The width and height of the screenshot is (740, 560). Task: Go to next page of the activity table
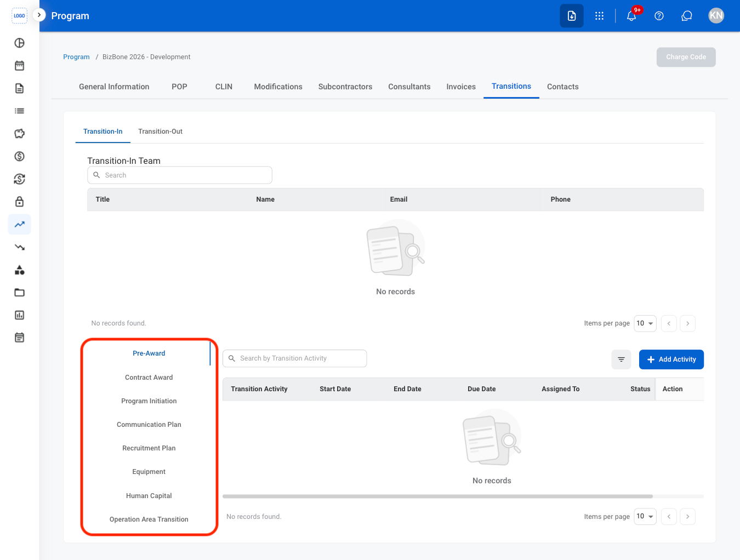pos(687,516)
